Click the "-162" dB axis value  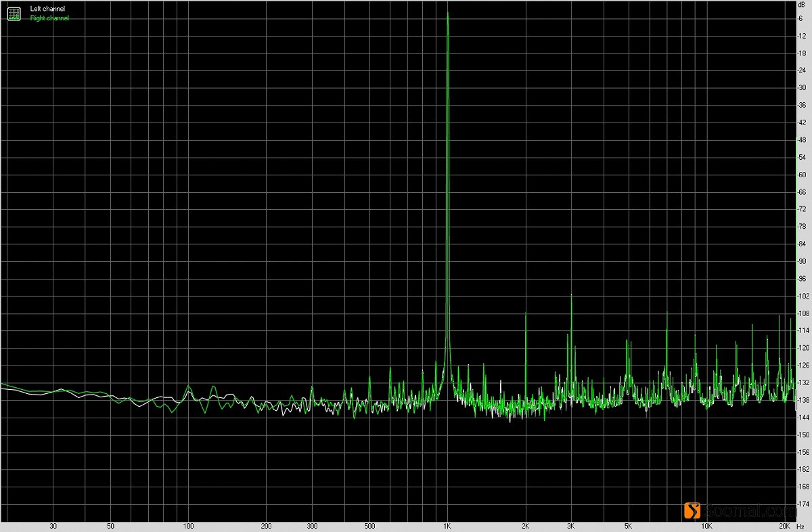pyautogui.click(x=803, y=470)
